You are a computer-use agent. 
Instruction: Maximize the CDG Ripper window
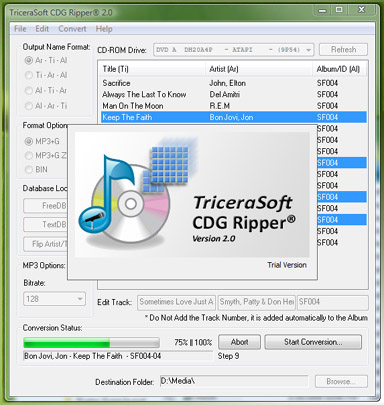tap(339, 10)
